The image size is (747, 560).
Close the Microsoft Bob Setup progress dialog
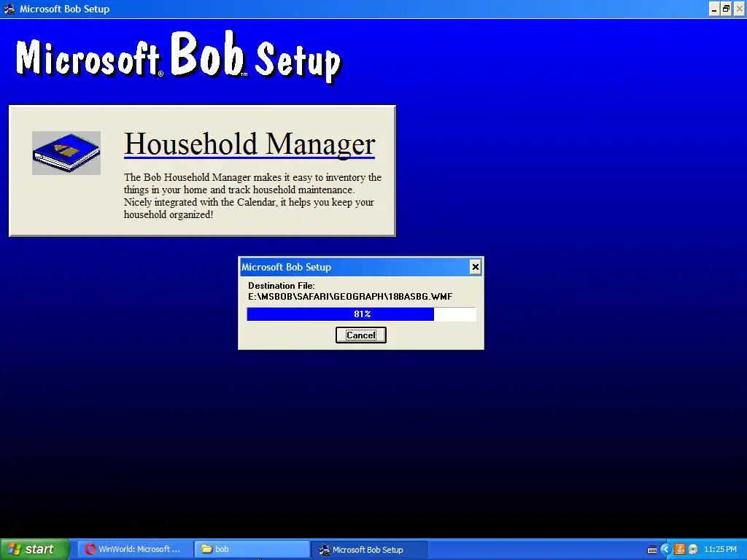click(x=475, y=267)
